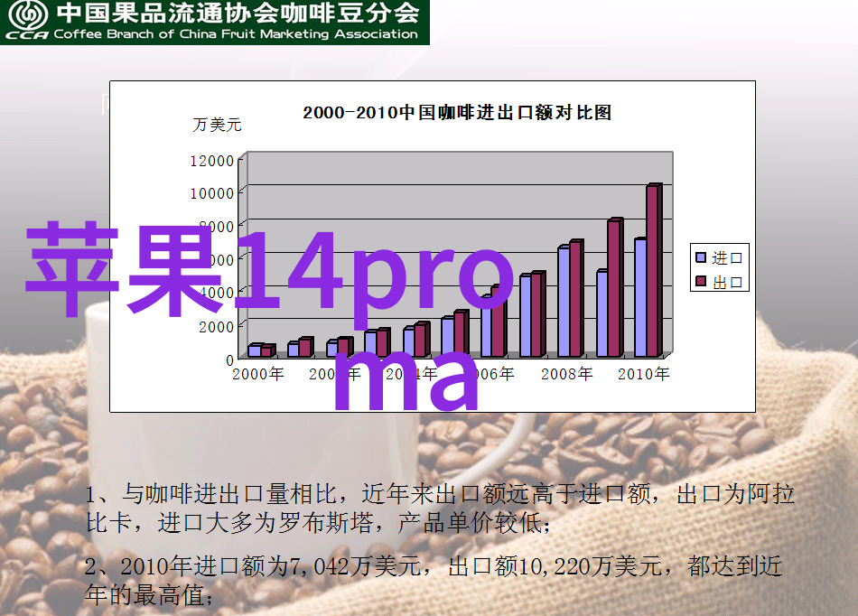Click the paragraph starting 2、2010年进口额为7,042万美元
858x616 pixels.
point(434,581)
